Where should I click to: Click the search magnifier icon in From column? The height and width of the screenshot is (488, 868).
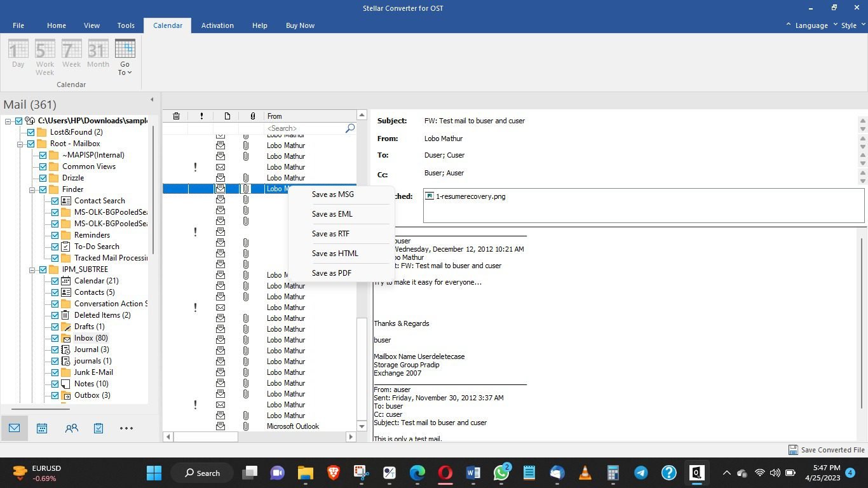point(349,128)
